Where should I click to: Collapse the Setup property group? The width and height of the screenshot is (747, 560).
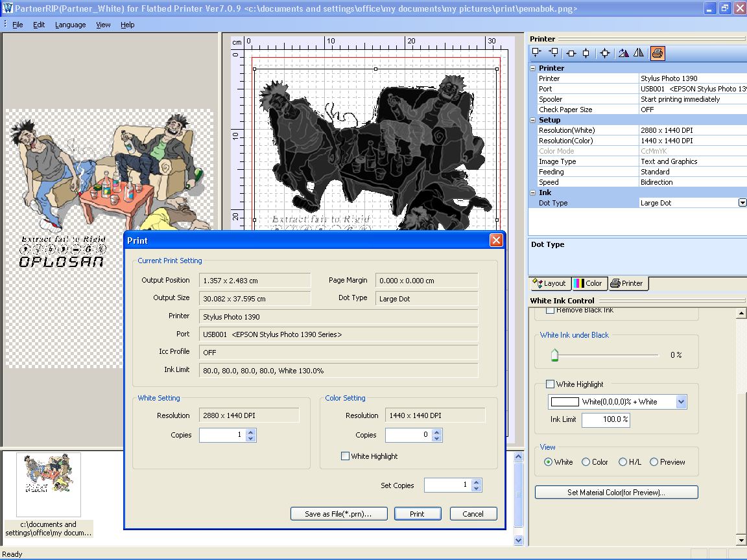click(533, 120)
